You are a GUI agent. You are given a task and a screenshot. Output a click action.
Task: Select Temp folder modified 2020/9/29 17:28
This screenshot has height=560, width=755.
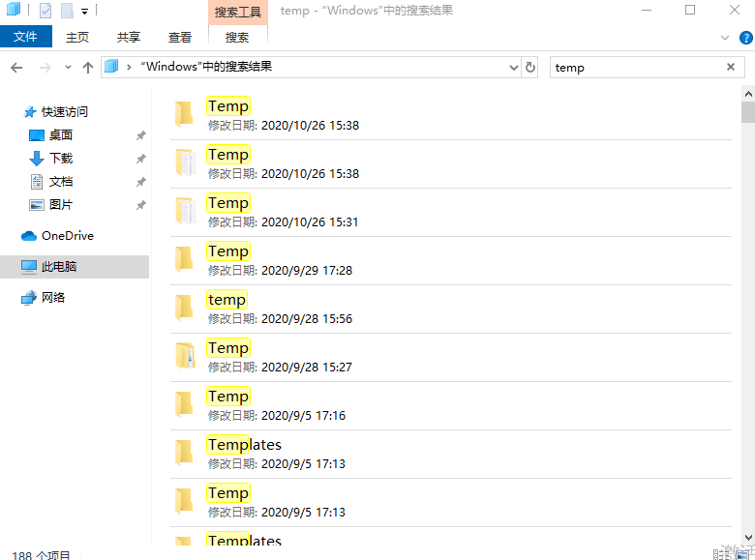click(x=451, y=261)
